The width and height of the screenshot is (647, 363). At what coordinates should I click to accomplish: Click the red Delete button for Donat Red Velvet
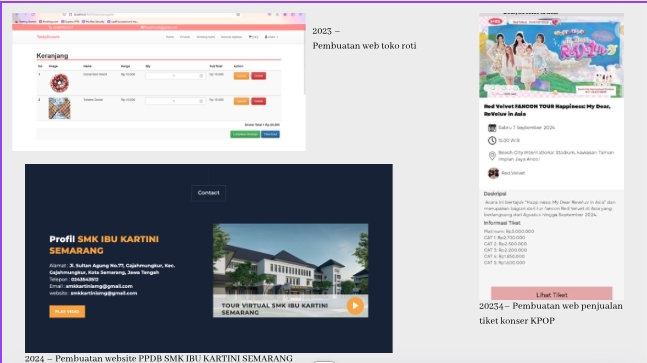[258, 76]
